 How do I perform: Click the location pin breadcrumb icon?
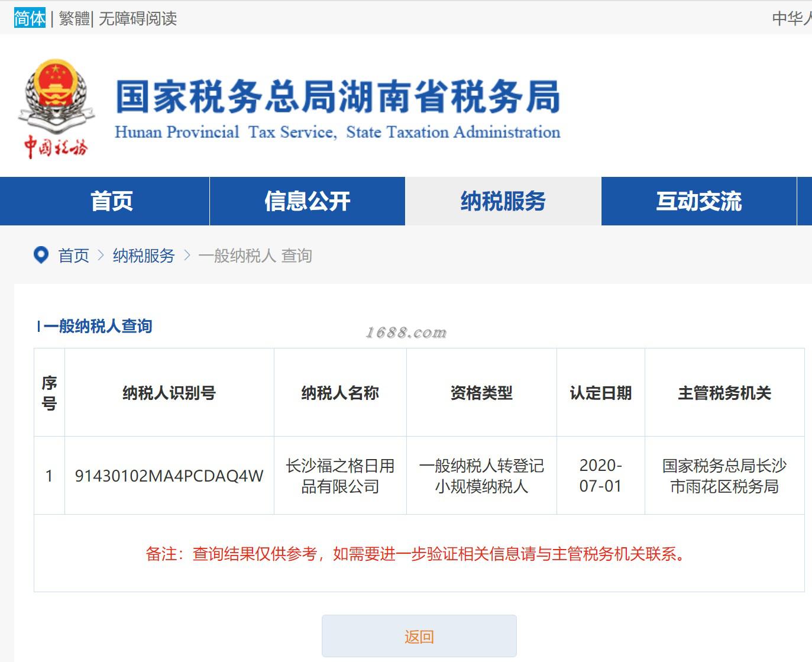41,255
